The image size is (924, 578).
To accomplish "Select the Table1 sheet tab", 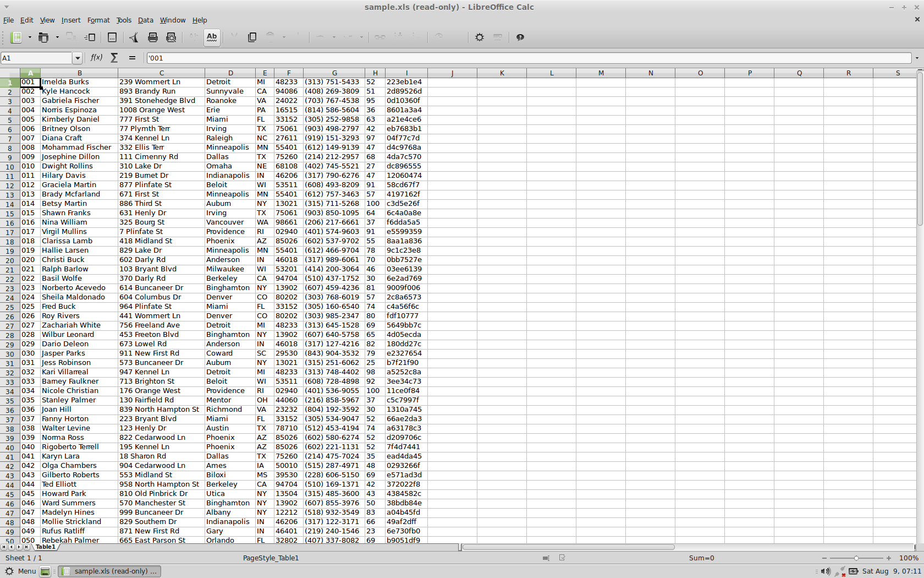I will pos(46,547).
